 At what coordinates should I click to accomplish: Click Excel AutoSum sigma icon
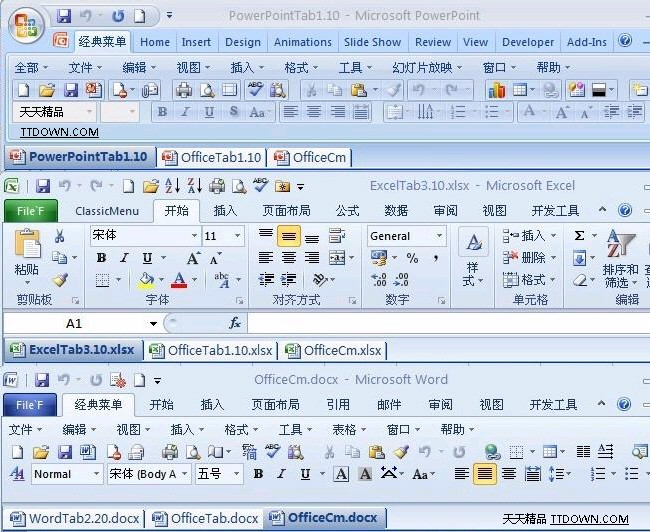579,236
